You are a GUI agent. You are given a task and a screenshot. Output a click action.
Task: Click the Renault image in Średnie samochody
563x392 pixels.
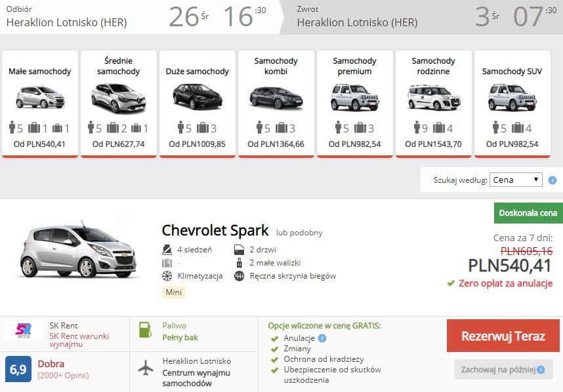click(x=119, y=98)
